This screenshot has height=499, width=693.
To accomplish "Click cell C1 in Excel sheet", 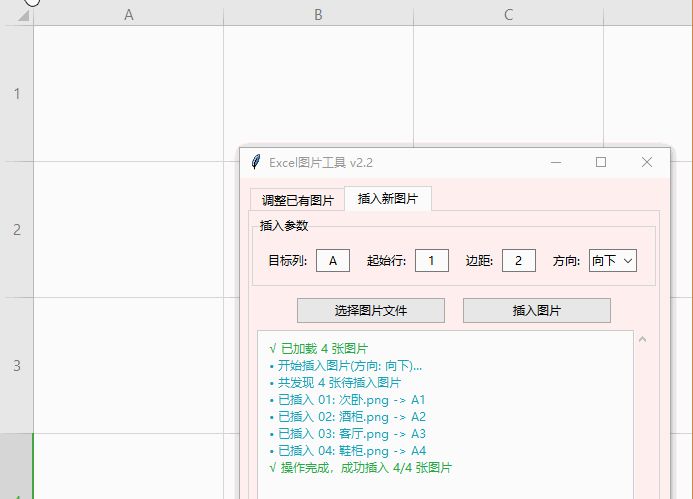I will click(x=508, y=86).
